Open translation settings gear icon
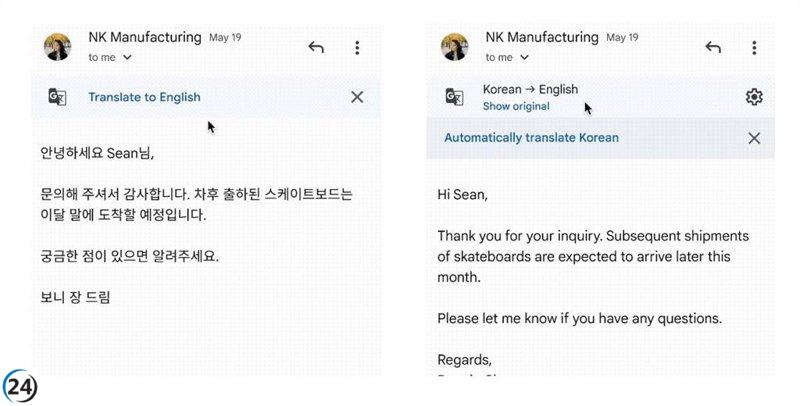 pos(754,97)
